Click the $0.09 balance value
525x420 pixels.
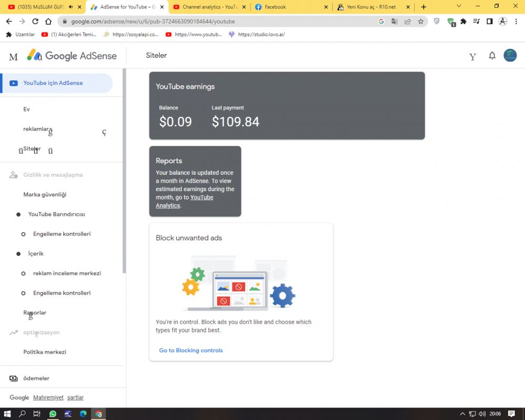click(x=175, y=122)
